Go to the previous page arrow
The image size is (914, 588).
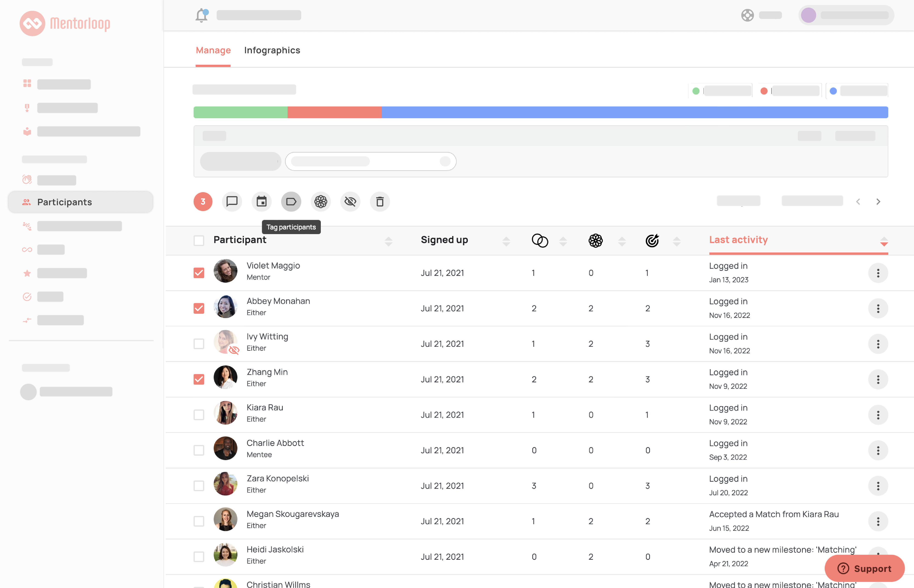(858, 202)
